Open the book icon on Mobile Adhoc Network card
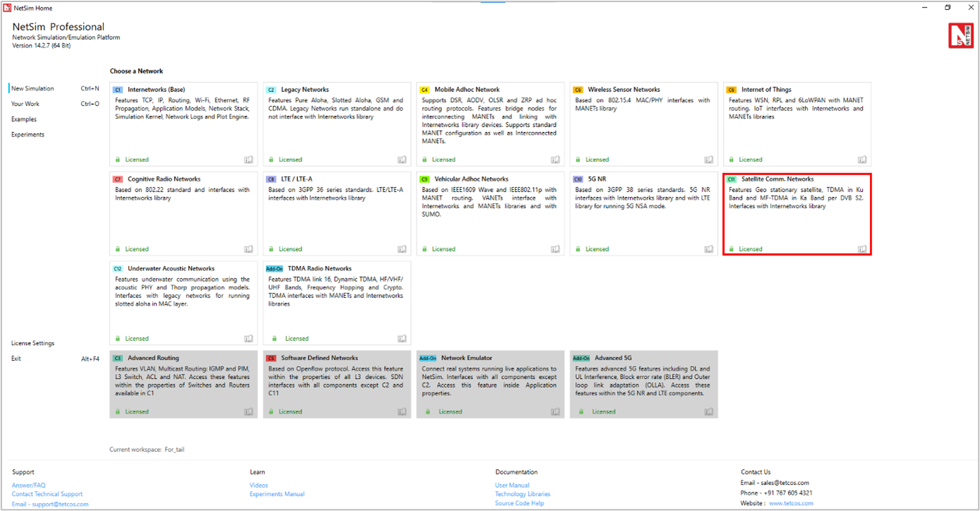 (555, 160)
